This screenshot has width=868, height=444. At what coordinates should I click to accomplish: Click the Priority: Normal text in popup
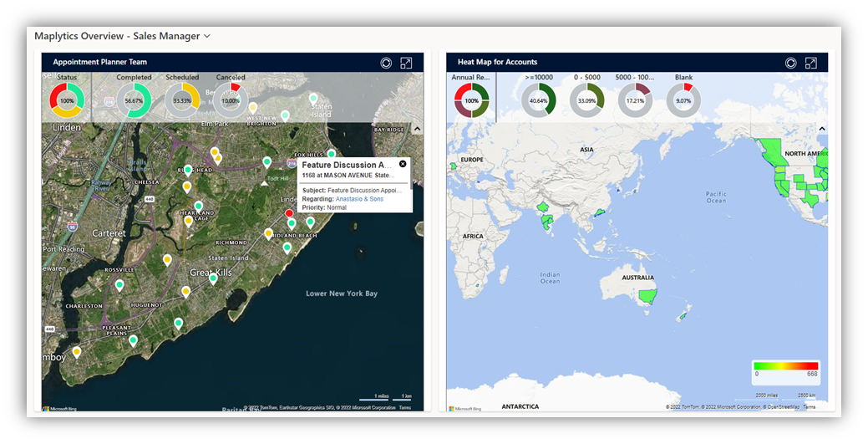324,207
